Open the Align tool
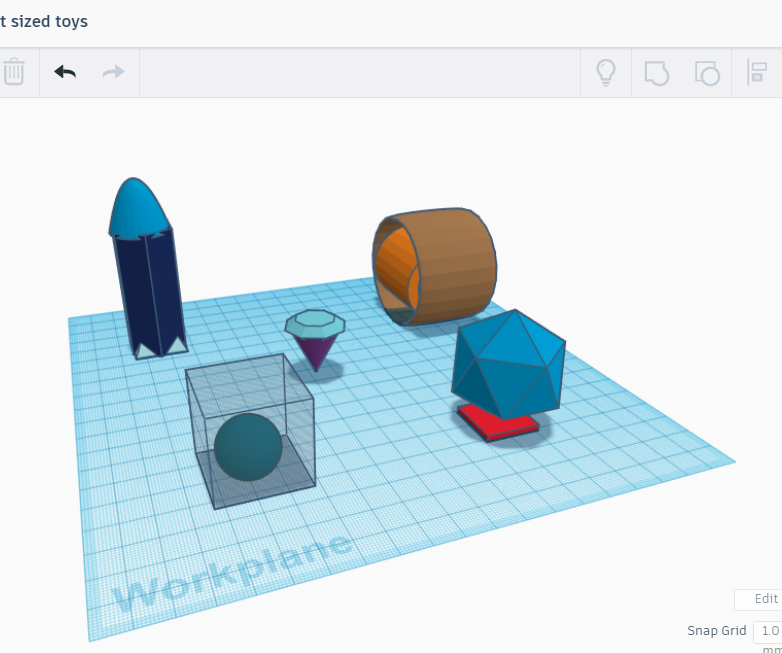 [x=757, y=72]
